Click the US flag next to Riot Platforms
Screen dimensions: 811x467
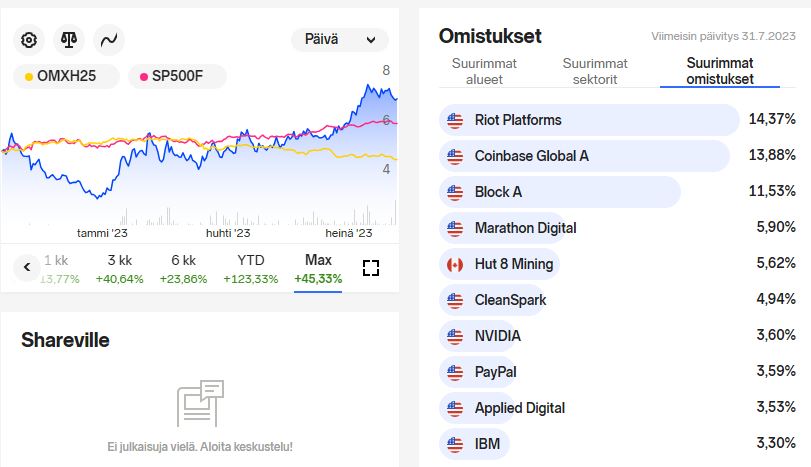point(455,120)
